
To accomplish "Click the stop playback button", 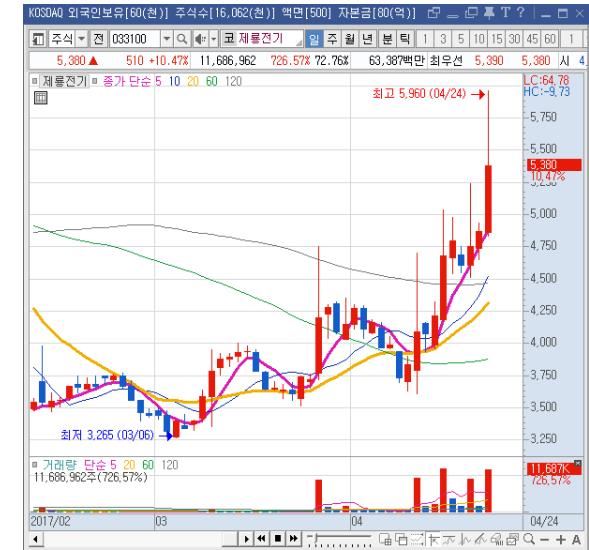I will pyautogui.click(x=278, y=539).
